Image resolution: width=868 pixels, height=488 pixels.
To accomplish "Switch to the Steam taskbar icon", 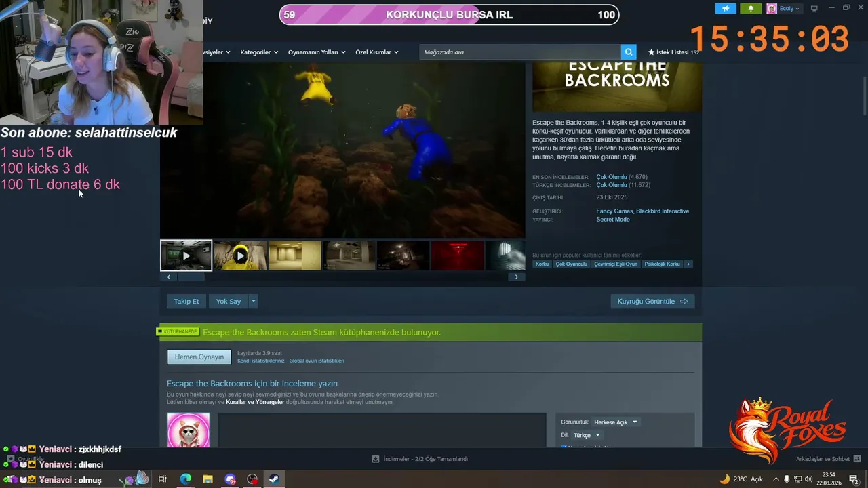I will 274,479.
